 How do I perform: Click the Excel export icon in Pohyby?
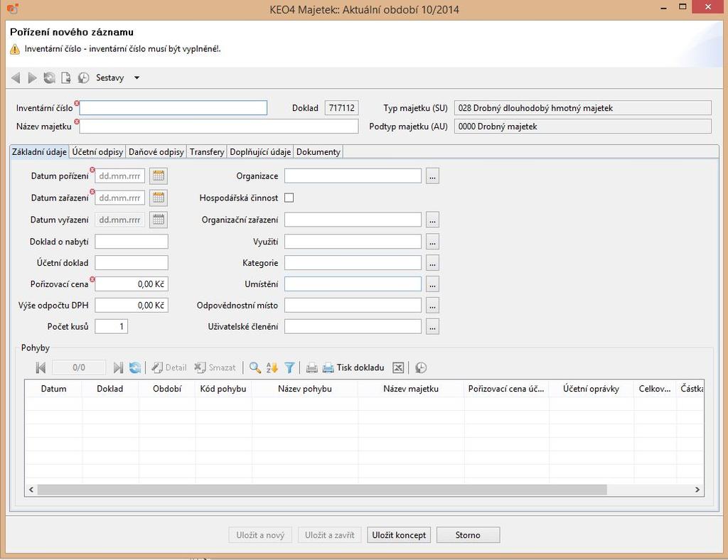point(398,368)
